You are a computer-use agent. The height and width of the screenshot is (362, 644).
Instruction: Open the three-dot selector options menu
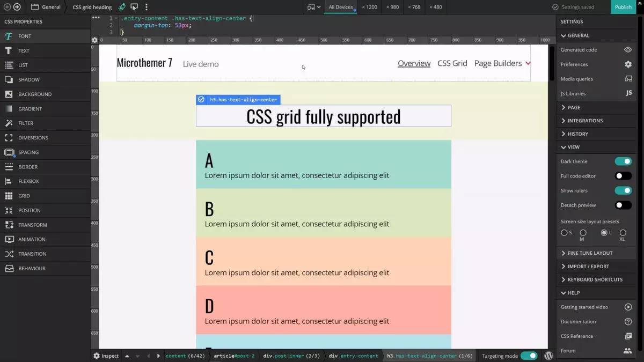(x=147, y=7)
